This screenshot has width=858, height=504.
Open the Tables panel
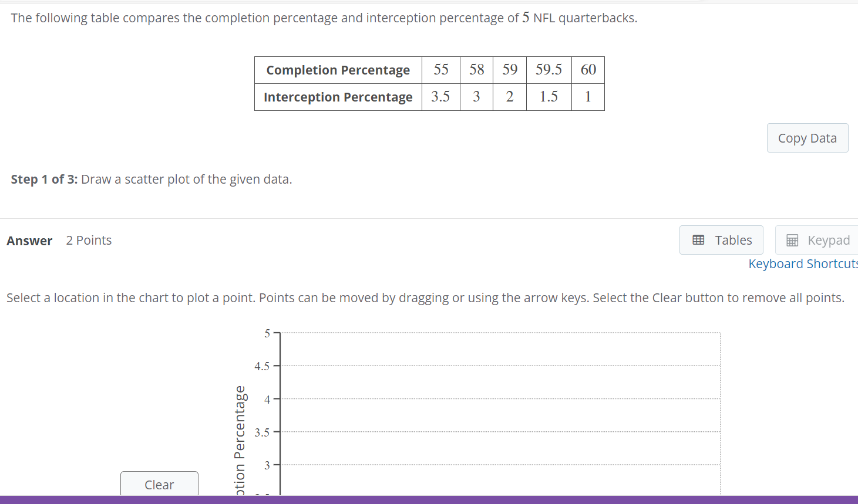tap(721, 239)
